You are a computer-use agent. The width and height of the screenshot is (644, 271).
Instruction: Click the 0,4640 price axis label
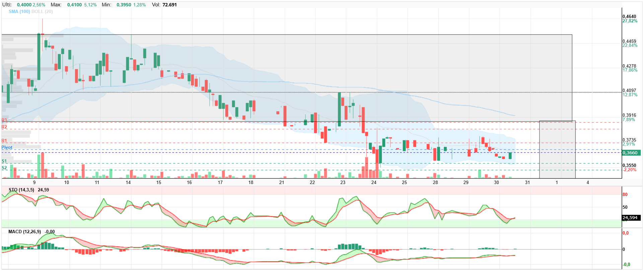tap(629, 16)
